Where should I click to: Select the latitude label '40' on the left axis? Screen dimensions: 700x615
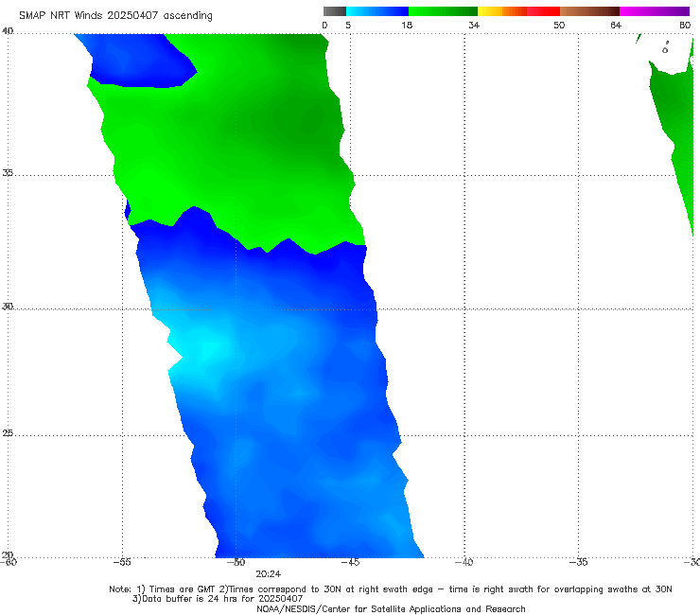click(8, 30)
